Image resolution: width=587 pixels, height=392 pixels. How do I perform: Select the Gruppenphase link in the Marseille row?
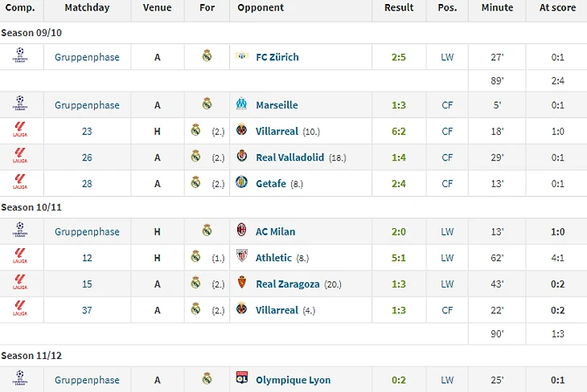click(x=87, y=105)
